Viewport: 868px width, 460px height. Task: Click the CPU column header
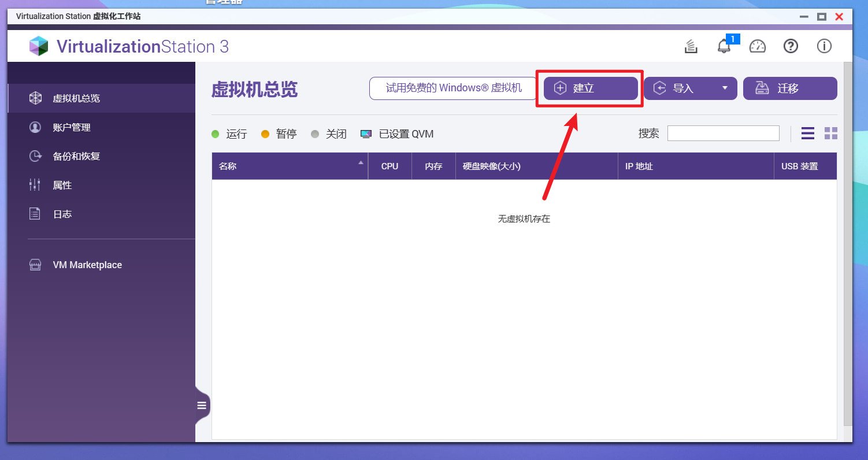click(x=390, y=166)
